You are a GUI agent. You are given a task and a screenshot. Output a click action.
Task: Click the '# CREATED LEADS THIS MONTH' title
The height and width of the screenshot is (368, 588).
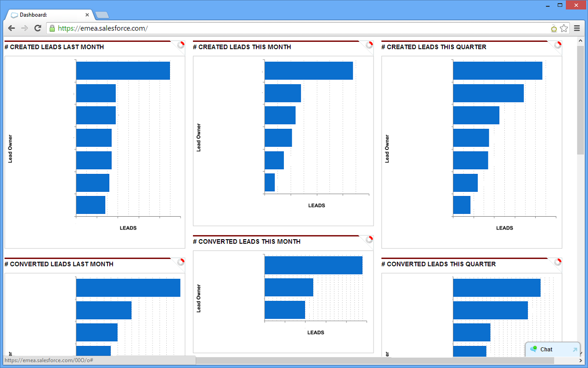pyautogui.click(x=242, y=47)
